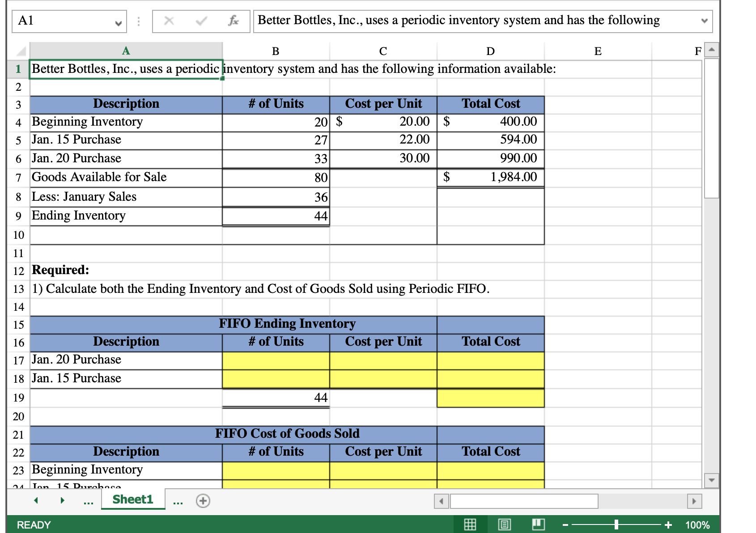Select row 7 header
The image size is (756, 533).
pyautogui.click(x=18, y=178)
